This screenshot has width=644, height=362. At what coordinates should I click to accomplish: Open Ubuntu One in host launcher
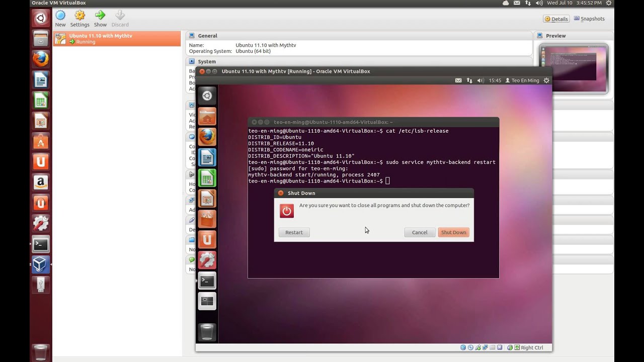(41, 161)
